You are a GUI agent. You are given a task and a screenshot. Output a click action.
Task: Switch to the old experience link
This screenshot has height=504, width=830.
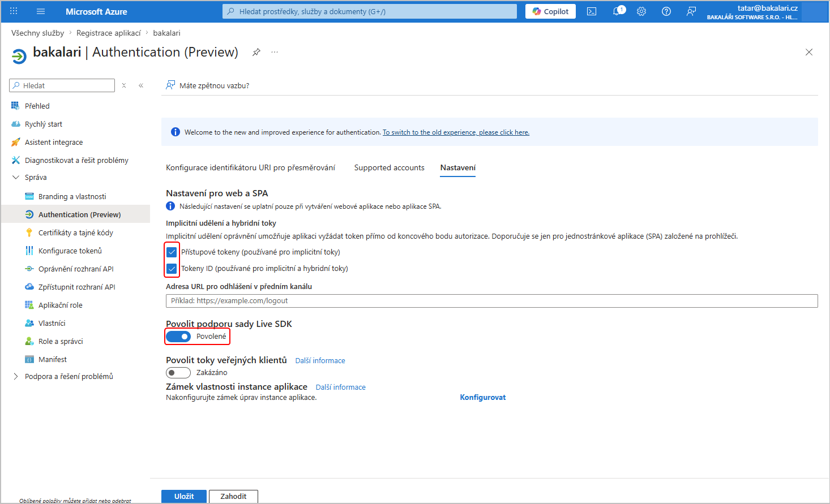coord(456,132)
